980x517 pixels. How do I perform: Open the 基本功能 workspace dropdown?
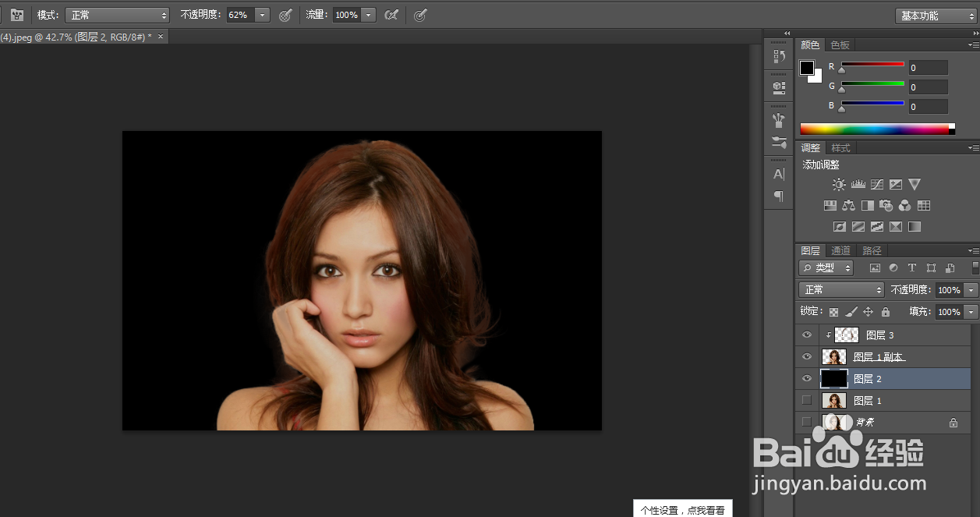pos(934,16)
